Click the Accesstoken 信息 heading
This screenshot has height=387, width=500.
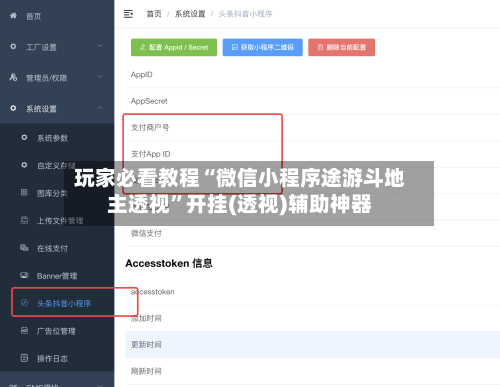pos(169,263)
